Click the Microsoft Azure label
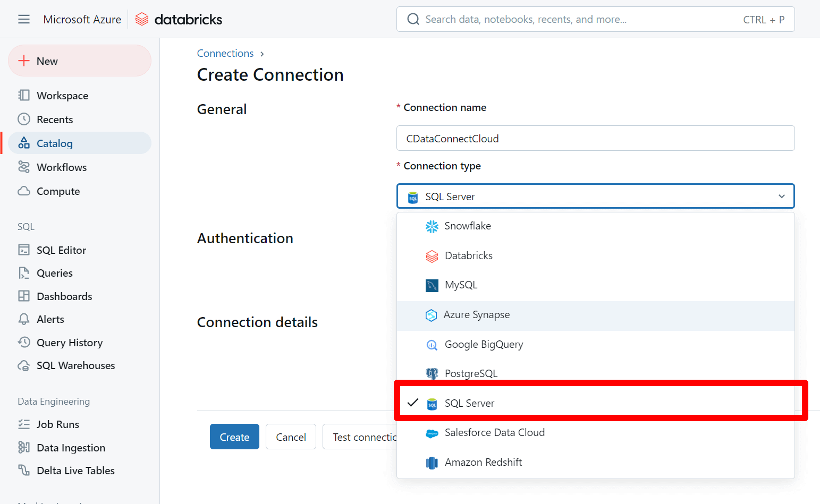Image resolution: width=820 pixels, height=504 pixels. click(82, 20)
